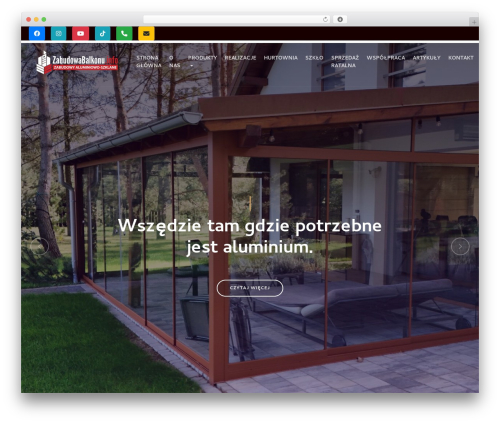Go to previous slide arrow
This screenshot has width=500, height=423.
[40, 246]
